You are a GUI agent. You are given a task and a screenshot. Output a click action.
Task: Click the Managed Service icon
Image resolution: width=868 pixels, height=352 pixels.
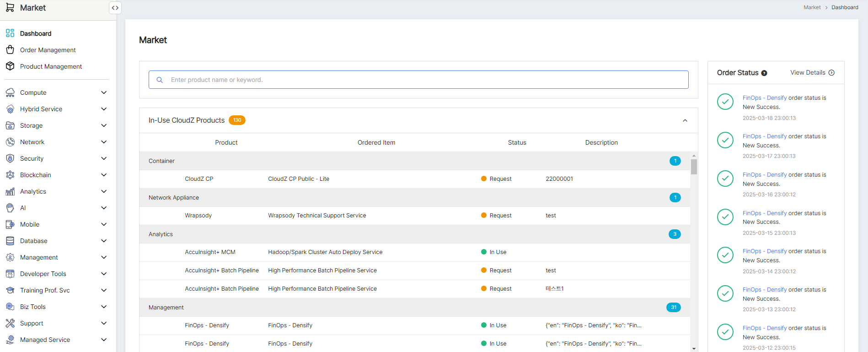click(10, 340)
